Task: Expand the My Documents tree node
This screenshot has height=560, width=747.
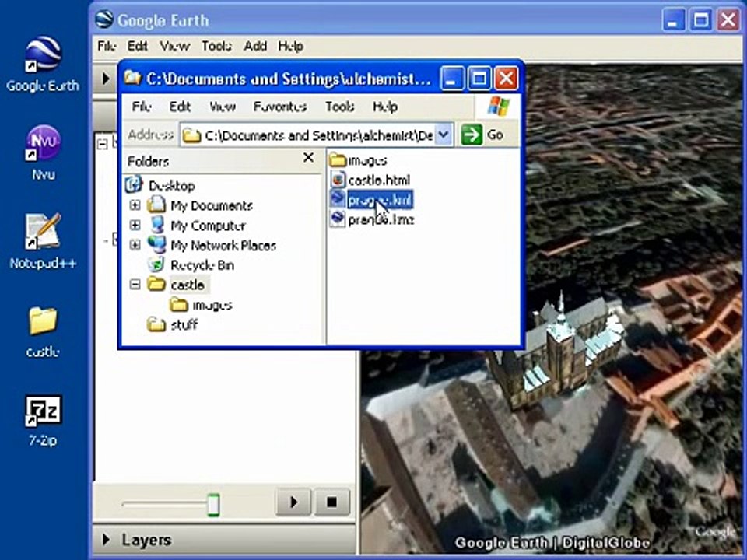Action: click(135, 205)
